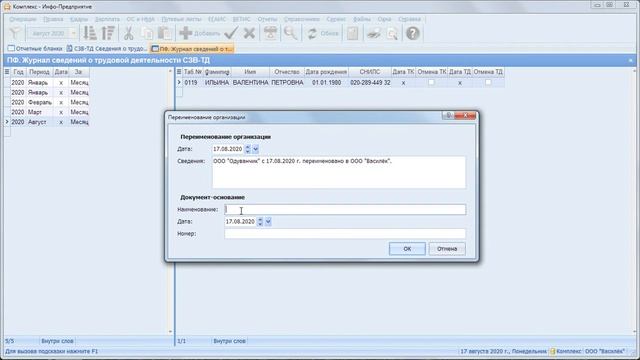Toggle 'Отмена ТК' checkbox for ИЛЬИНА row
The image size is (640, 360).
tap(431, 82)
